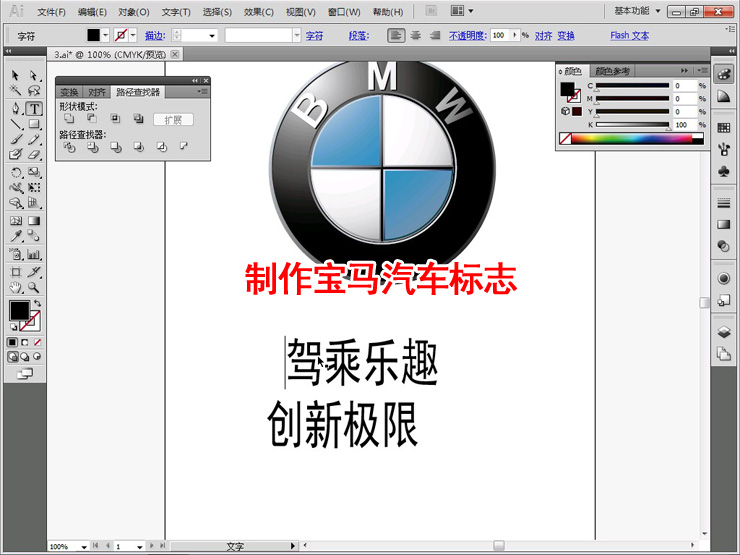Select the Zoom magnifier tool
The height and width of the screenshot is (555, 740).
coord(34,287)
